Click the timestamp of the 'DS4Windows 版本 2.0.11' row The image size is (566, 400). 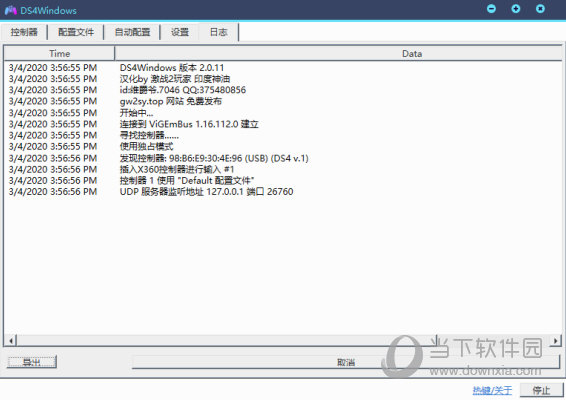[53, 68]
